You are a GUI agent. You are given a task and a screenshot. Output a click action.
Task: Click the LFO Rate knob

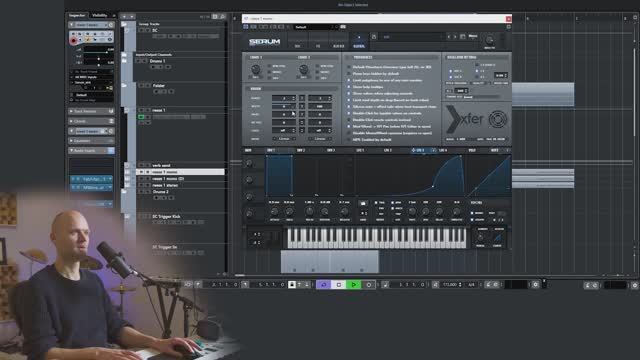tap(412, 211)
